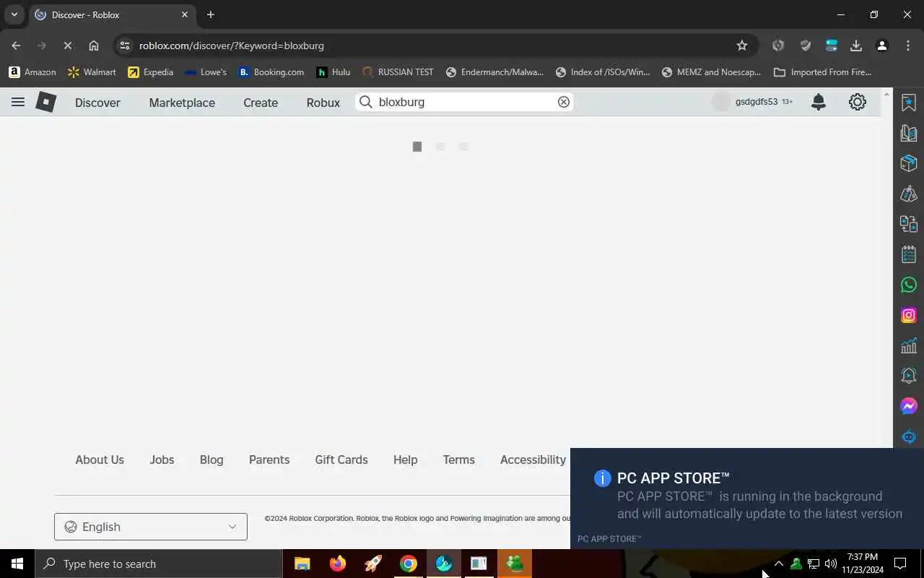Click the shield checkmark extension icon
Image resolution: width=924 pixels, height=578 pixels.
point(806,46)
